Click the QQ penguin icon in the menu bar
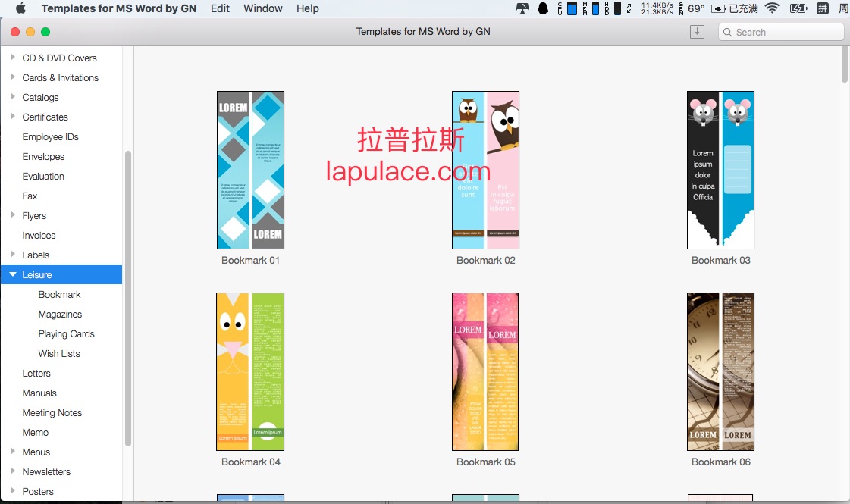Viewport: 850px width, 504px height. coord(543,8)
